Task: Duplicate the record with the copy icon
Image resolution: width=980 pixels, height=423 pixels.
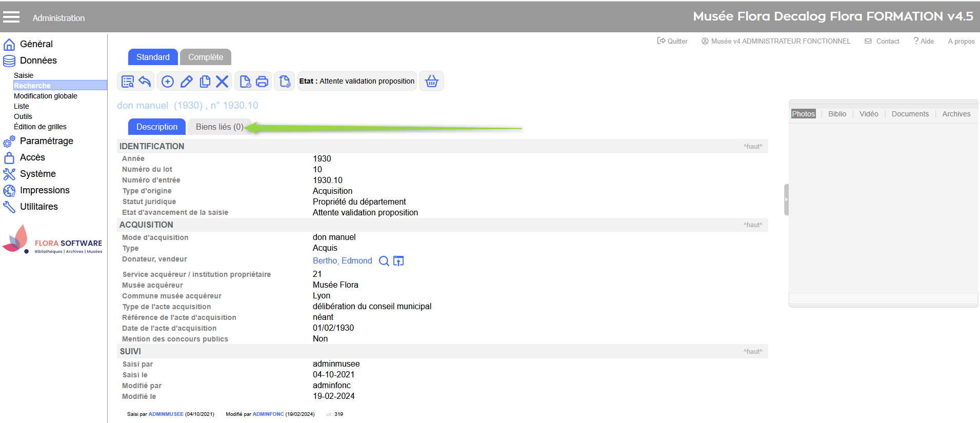Action: [x=205, y=82]
